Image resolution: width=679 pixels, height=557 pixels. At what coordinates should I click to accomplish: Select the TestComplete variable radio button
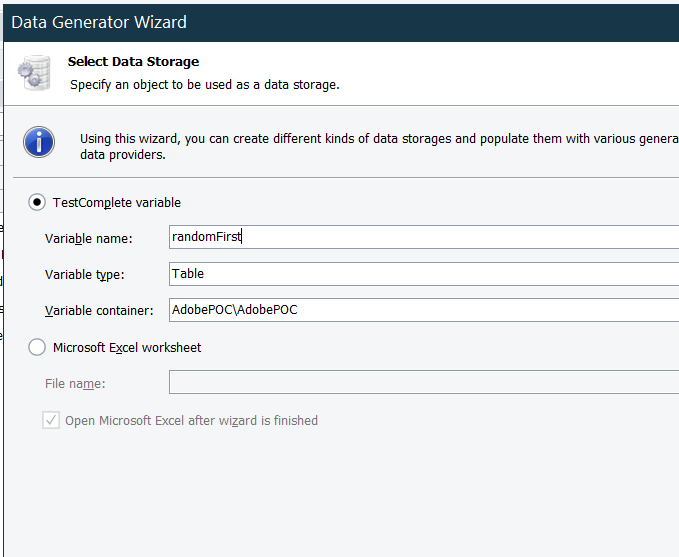tap(37, 202)
